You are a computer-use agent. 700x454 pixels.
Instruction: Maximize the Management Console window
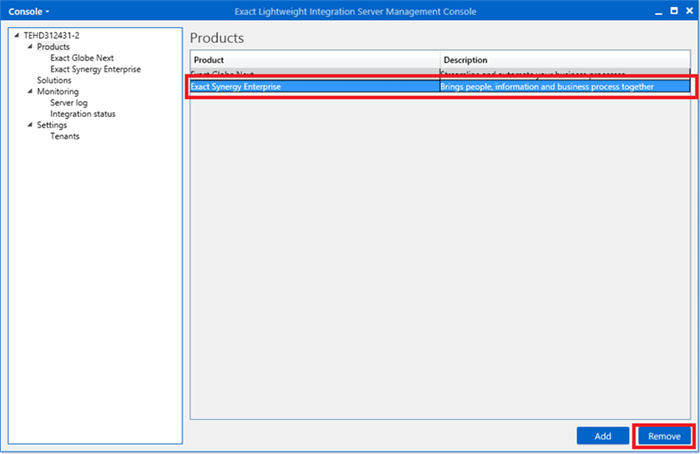pyautogui.click(x=673, y=11)
